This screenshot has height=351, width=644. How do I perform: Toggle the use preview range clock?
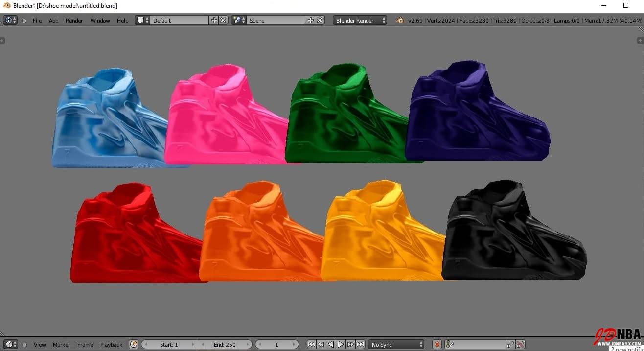[x=134, y=344]
